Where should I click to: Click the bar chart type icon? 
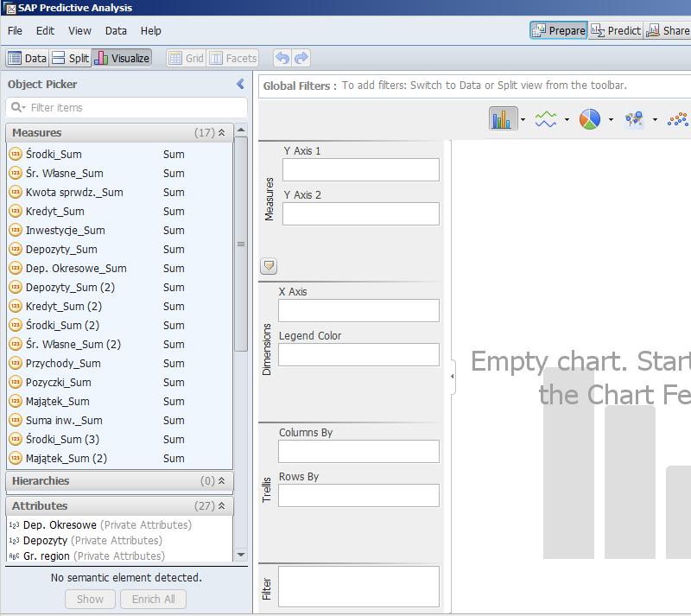(x=503, y=118)
